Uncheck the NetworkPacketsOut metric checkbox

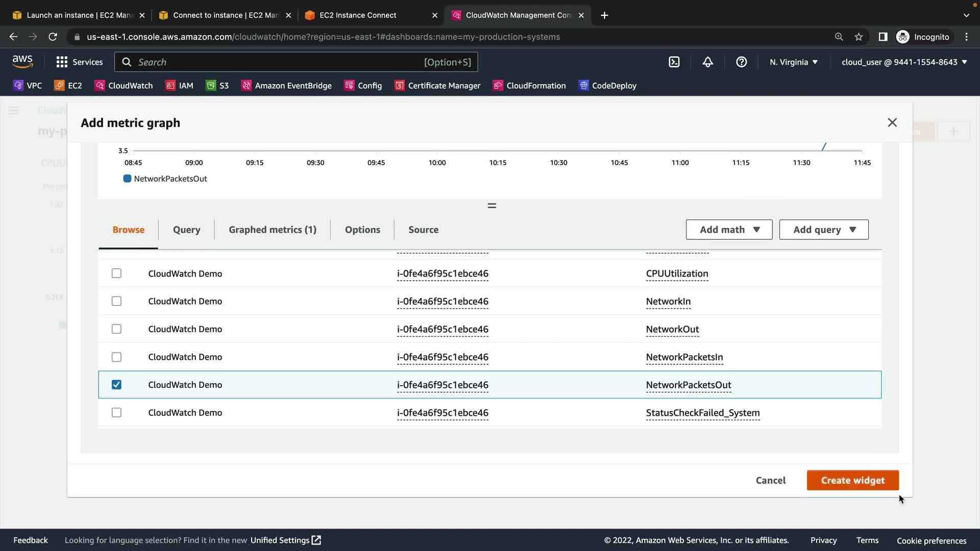(116, 385)
